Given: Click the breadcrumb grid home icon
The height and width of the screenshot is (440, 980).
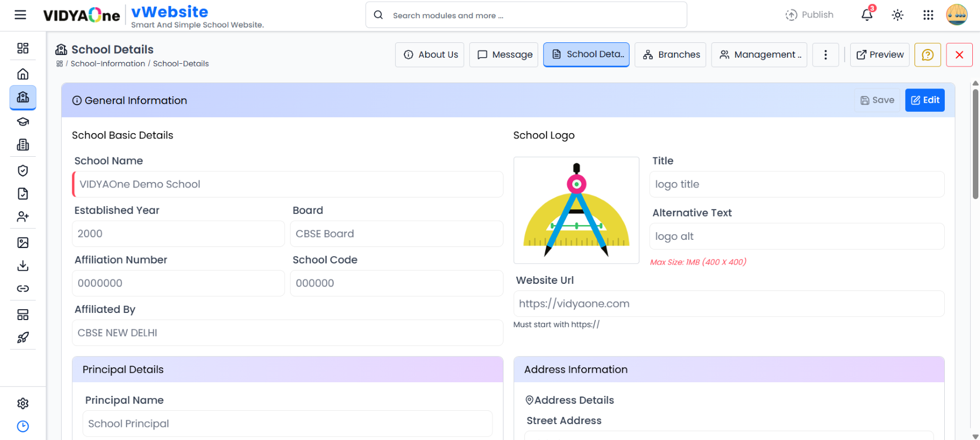Looking at the screenshot, I should (x=59, y=64).
